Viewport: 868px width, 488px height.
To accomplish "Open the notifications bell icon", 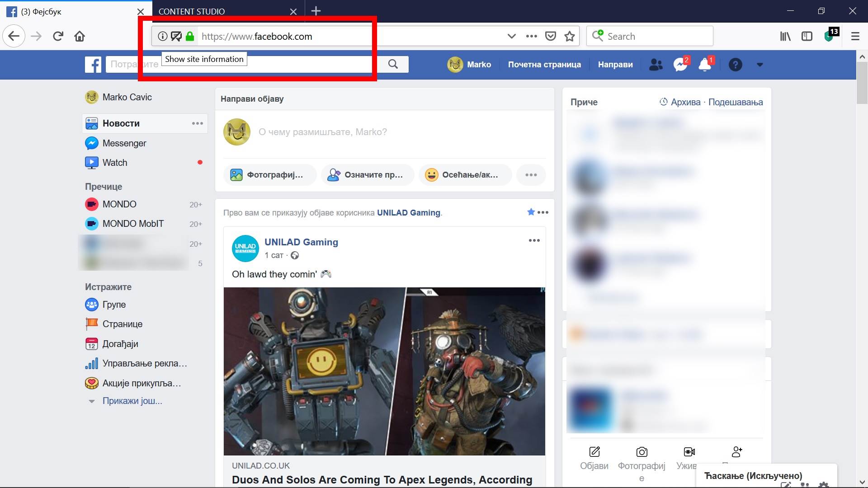I will point(704,65).
